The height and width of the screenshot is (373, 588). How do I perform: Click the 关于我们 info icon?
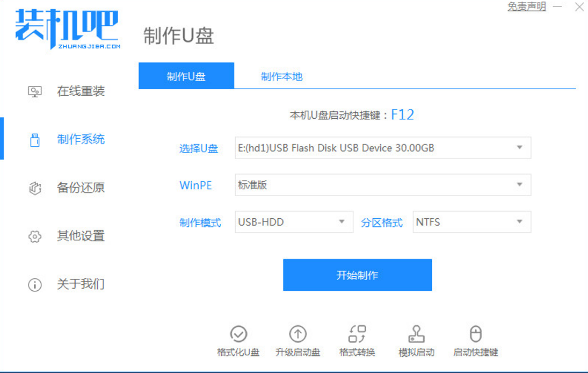(x=35, y=285)
